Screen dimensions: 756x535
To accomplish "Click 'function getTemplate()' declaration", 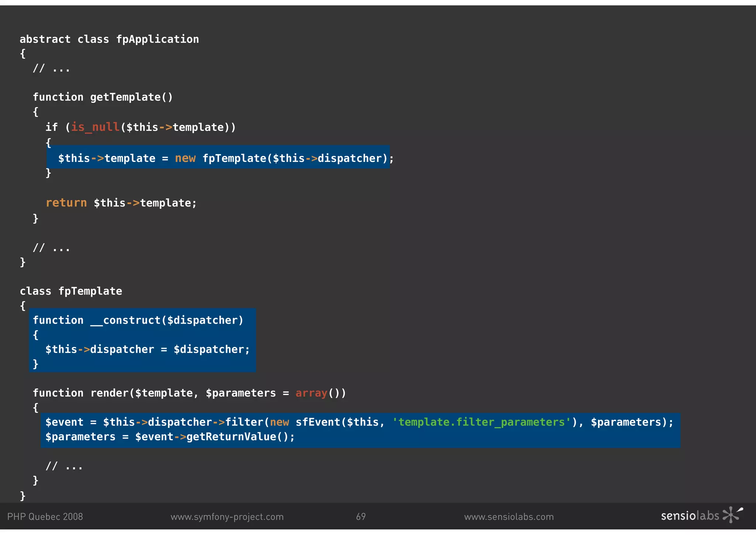I will point(103,97).
